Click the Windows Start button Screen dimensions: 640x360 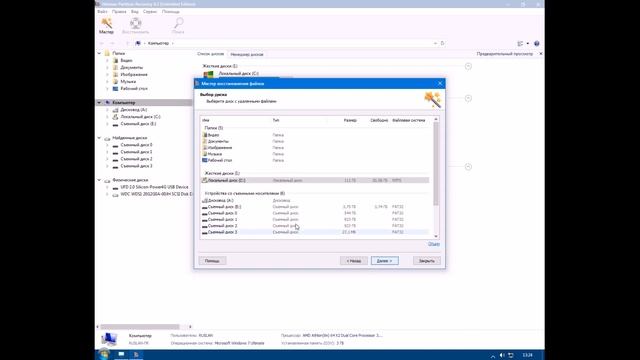click(104, 354)
